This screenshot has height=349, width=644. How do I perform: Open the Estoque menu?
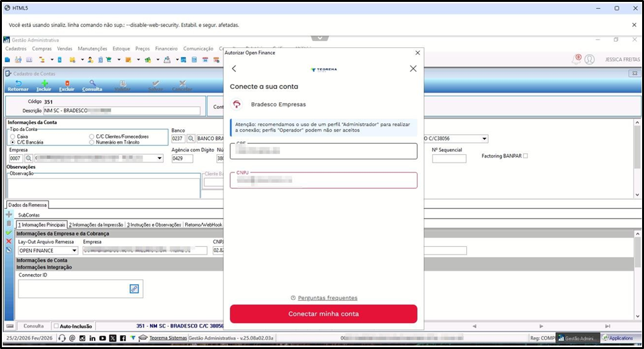[x=121, y=49]
